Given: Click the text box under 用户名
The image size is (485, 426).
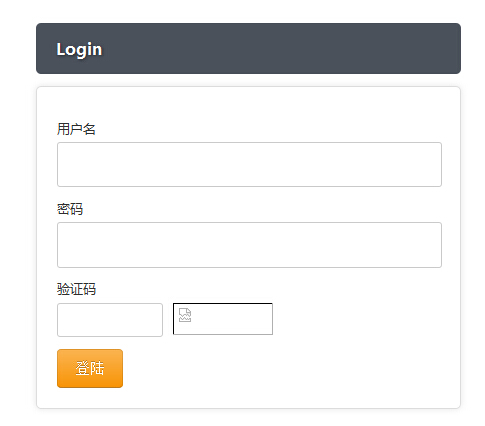Looking at the screenshot, I should 249,164.
